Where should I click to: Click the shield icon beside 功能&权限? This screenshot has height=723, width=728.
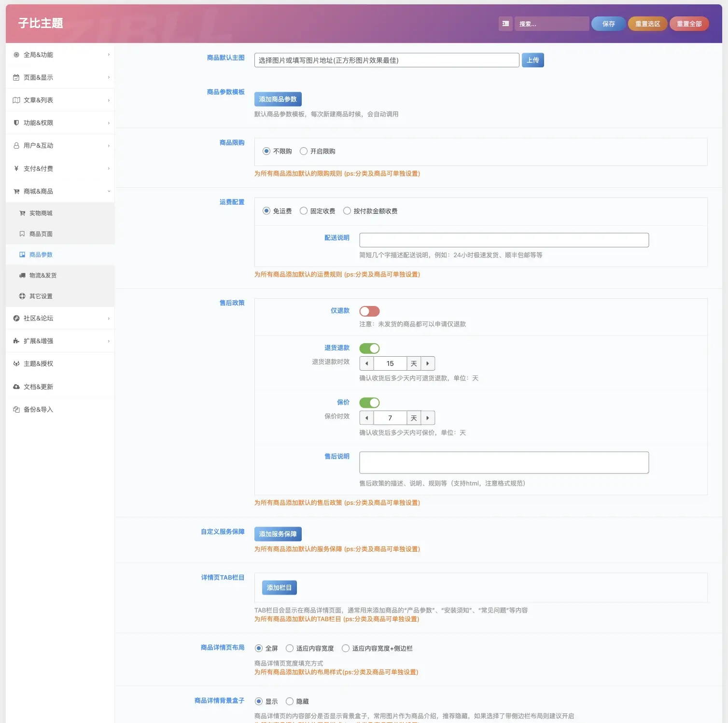click(16, 123)
